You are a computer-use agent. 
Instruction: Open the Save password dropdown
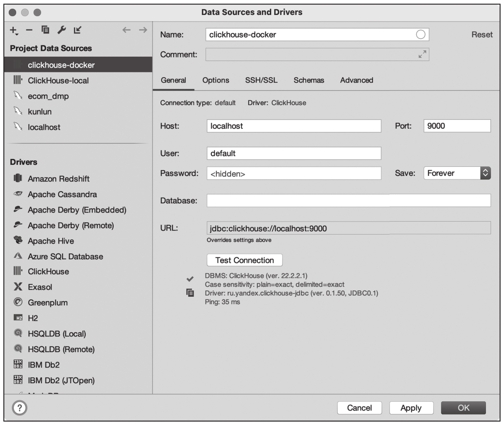457,173
